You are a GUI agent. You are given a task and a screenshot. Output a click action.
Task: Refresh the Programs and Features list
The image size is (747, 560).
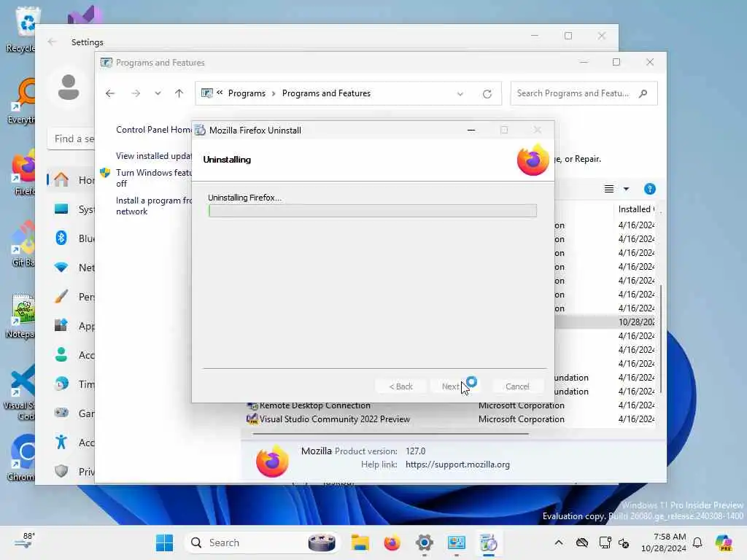487,94
